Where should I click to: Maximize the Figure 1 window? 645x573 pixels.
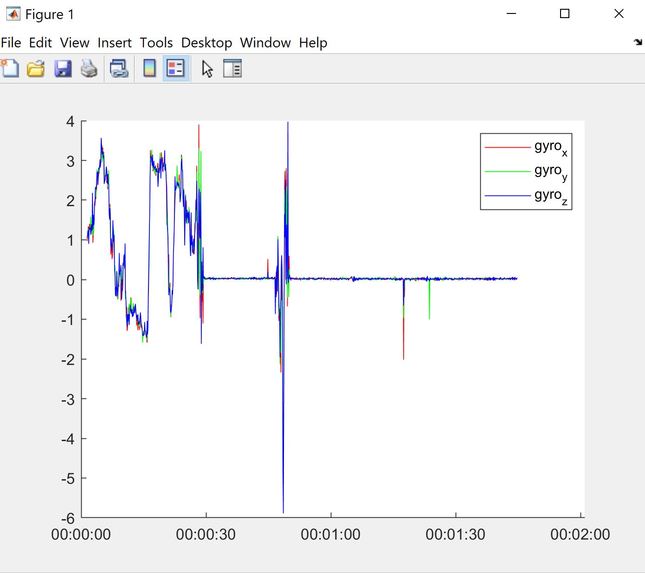(565, 14)
